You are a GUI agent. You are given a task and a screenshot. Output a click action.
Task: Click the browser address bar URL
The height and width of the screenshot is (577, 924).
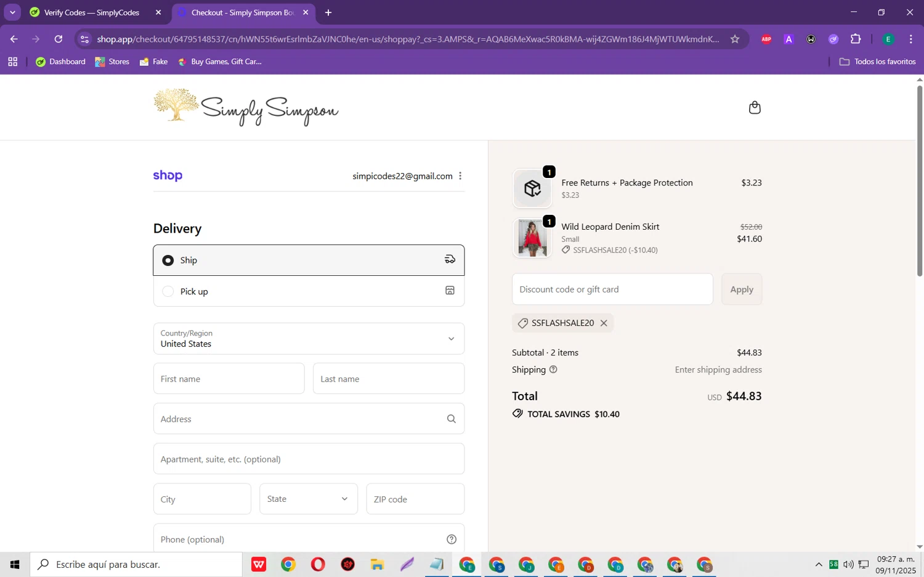[x=408, y=39]
